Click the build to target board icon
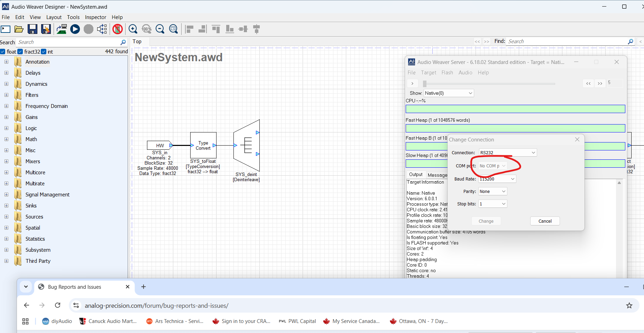 tap(62, 29)
